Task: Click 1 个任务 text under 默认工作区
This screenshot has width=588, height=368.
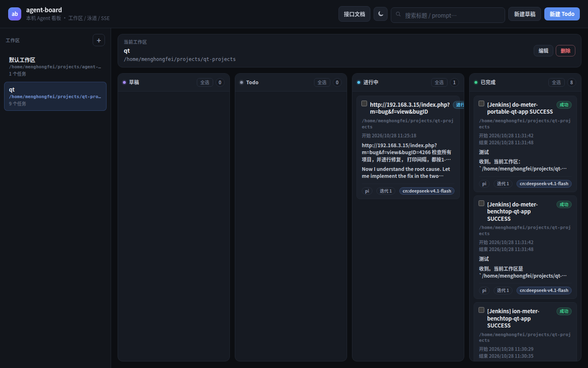Action: (18, 74)
